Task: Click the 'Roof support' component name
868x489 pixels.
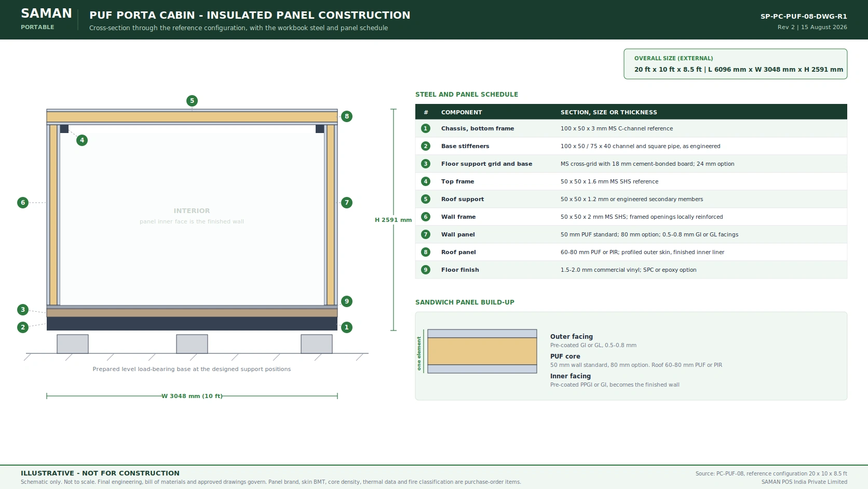Action: click(463, 199)
